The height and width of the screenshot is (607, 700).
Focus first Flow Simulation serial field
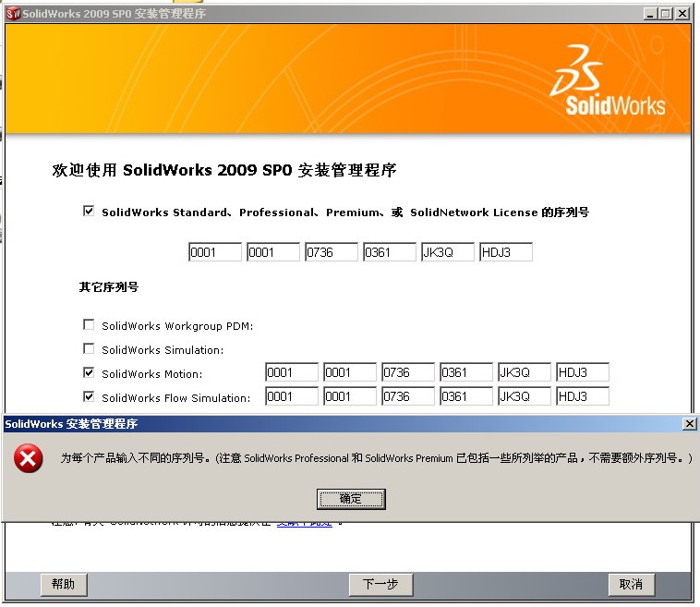(292, 396)
